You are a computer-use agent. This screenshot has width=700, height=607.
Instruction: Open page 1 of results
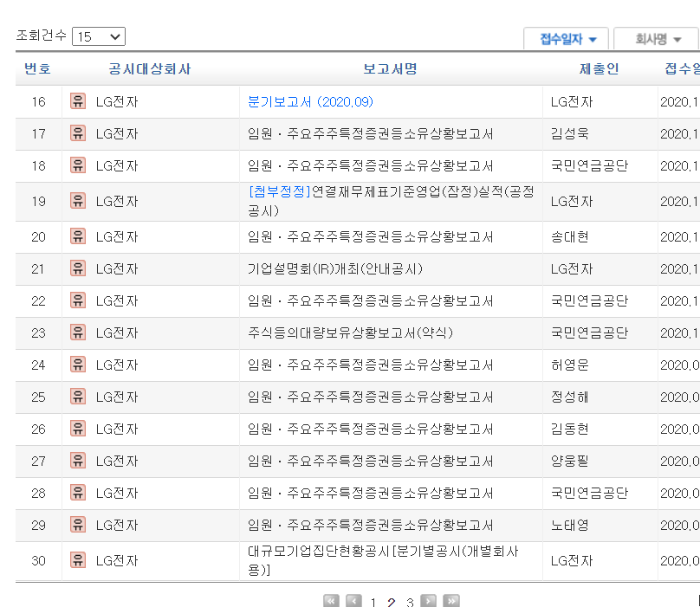[x=373, y=602]
